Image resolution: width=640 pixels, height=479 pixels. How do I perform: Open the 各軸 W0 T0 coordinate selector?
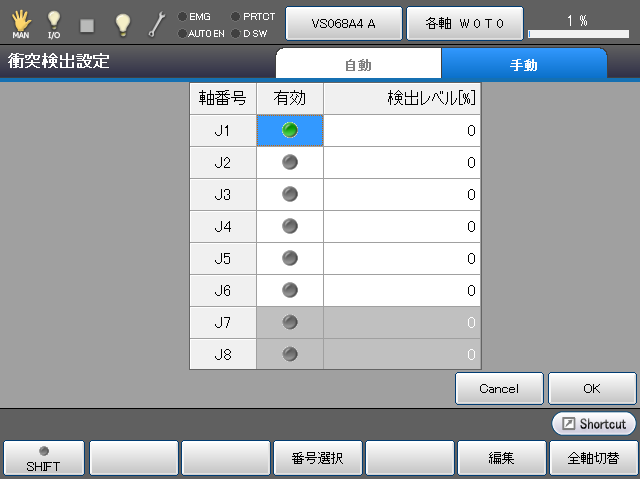tap(464, 23)
